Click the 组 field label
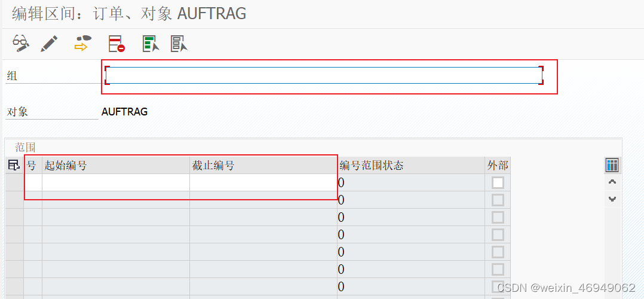This screenshot has height=299, width=644. coord(12,76)
